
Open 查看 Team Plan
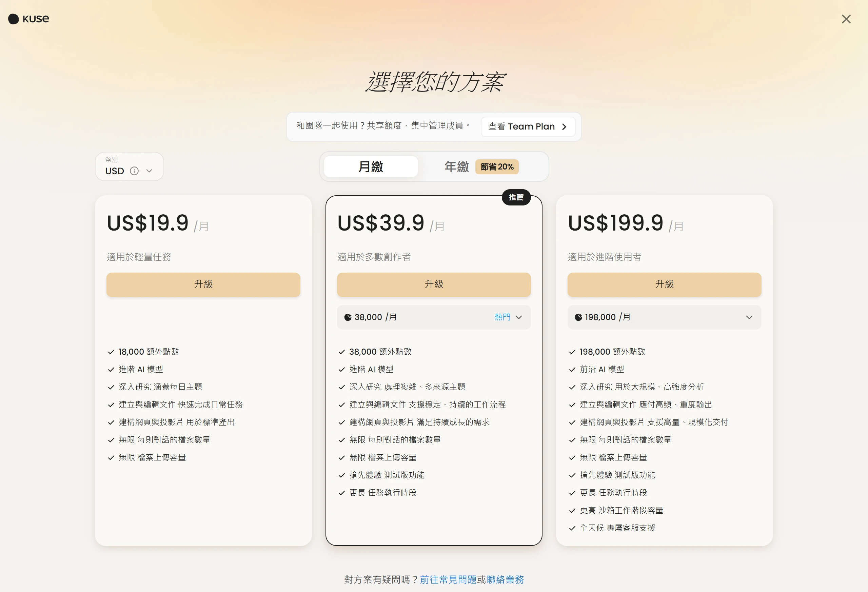[x=528, y=126]
